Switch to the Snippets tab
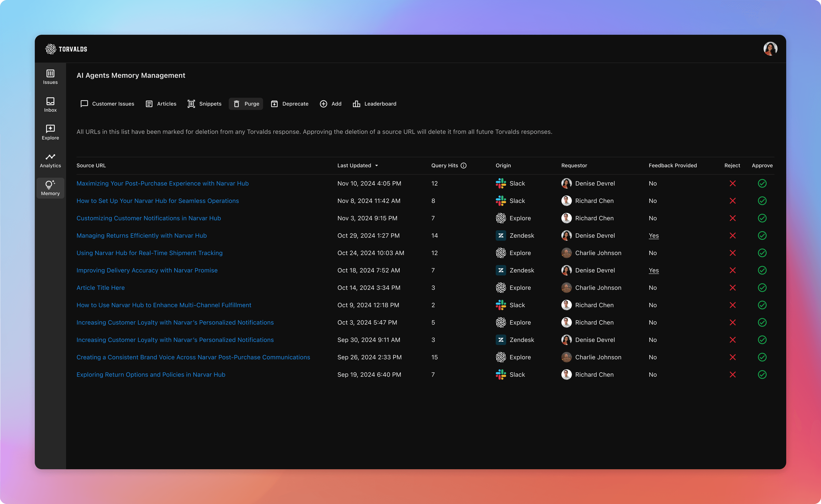 205,104
